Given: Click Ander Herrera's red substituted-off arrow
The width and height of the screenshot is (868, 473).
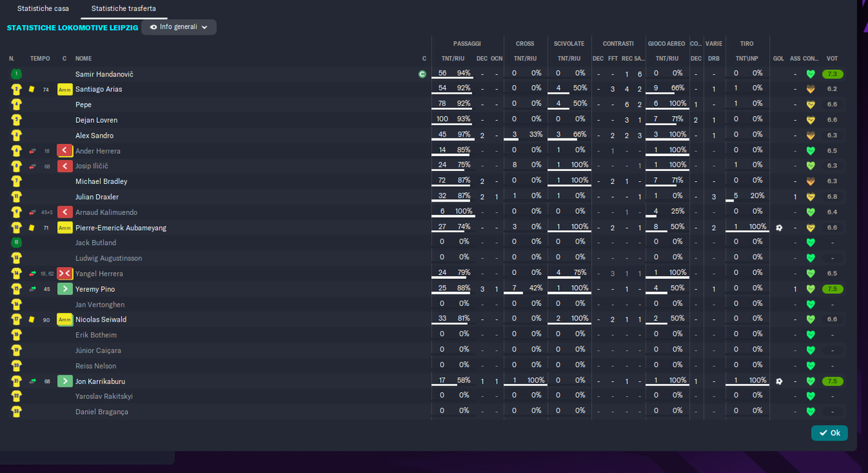Looking at the screenshot, I should 65,151.
